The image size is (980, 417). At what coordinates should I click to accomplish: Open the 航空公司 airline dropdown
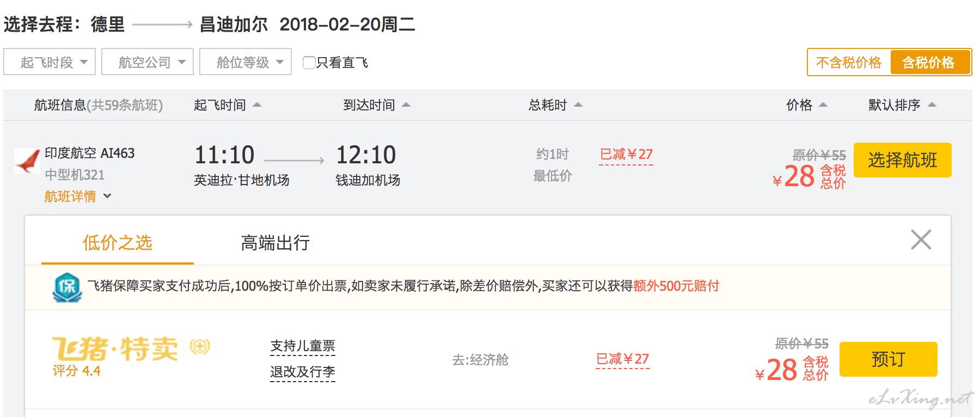148,62
